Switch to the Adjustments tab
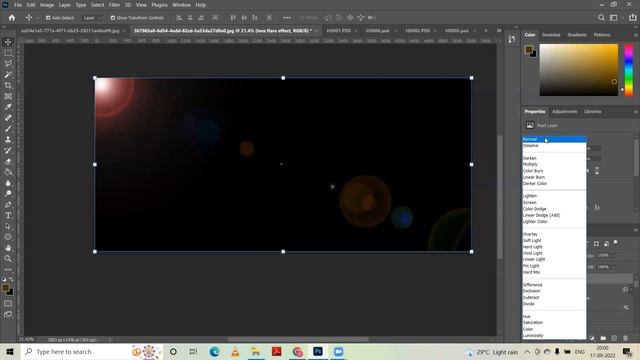Viewport: 640px width, 360px height. (x=564, y=111)
